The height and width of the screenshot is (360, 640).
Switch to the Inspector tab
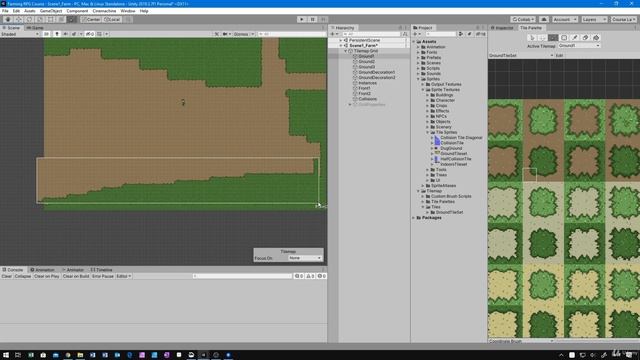coord(502,28)
